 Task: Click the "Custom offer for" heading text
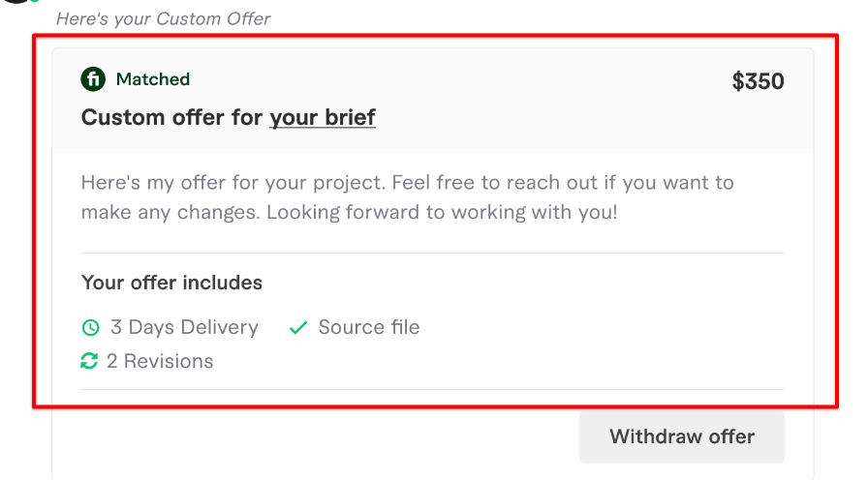171,118
